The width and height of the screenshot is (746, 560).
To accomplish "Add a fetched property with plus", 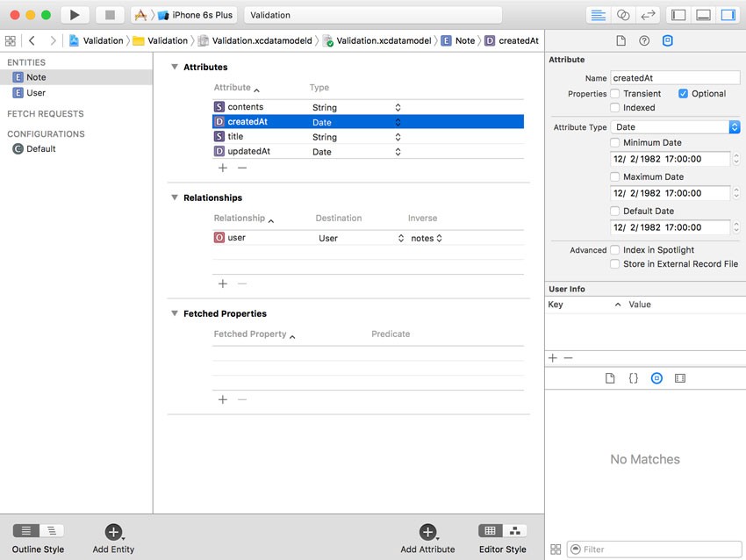I will 223,399.
